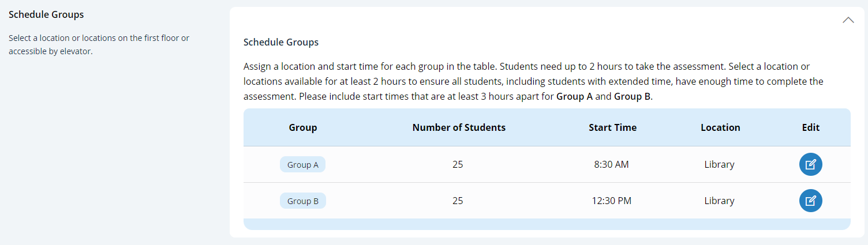Click the 'Assign a location and start time' paragraph
This screenshot has width=868, height=245.
tap(533, 81)
